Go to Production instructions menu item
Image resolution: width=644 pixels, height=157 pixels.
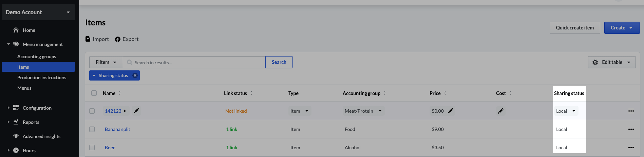click(42, 77)
